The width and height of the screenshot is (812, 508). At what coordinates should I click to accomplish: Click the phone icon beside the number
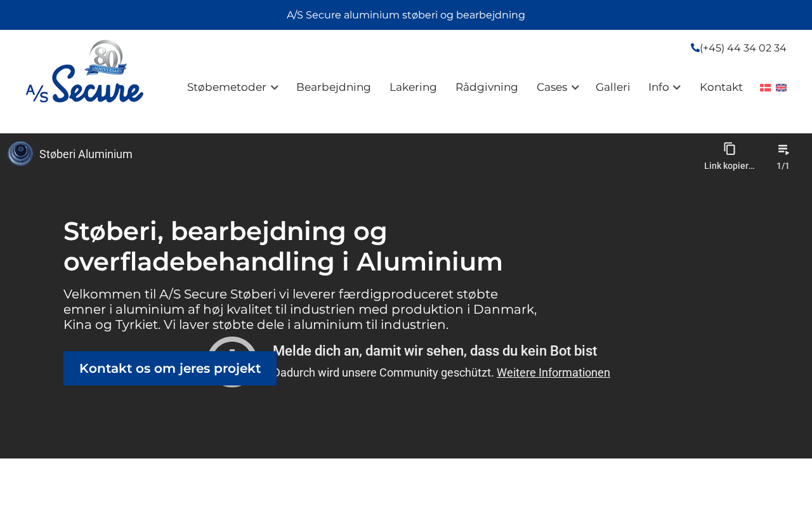(695, 48)
